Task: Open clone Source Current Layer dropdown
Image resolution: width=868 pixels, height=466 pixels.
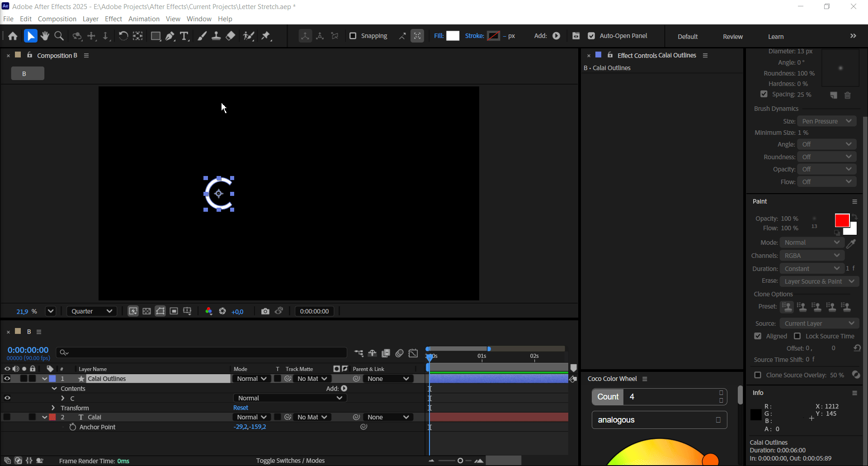Action: click(820, 323)
